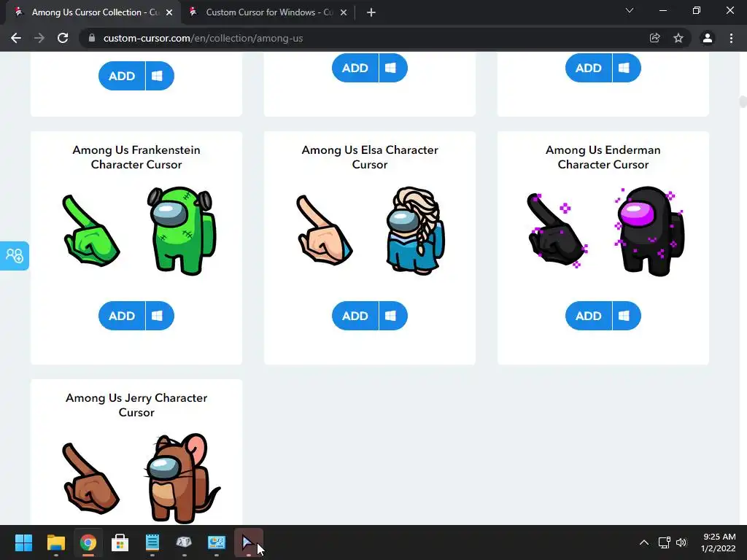This screenshot has width=747, height=560.
Task: Add the Frankenstein Character Cursor
Action: (x=122, y=316)
